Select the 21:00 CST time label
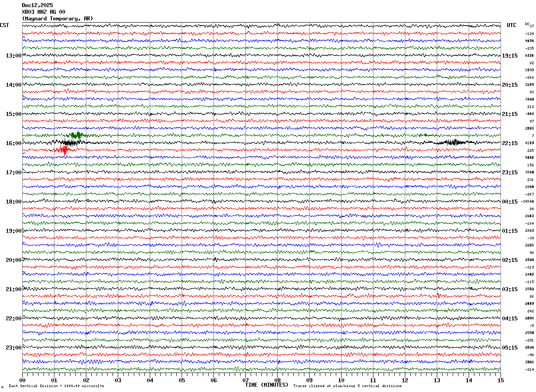 tap(14, 289)
